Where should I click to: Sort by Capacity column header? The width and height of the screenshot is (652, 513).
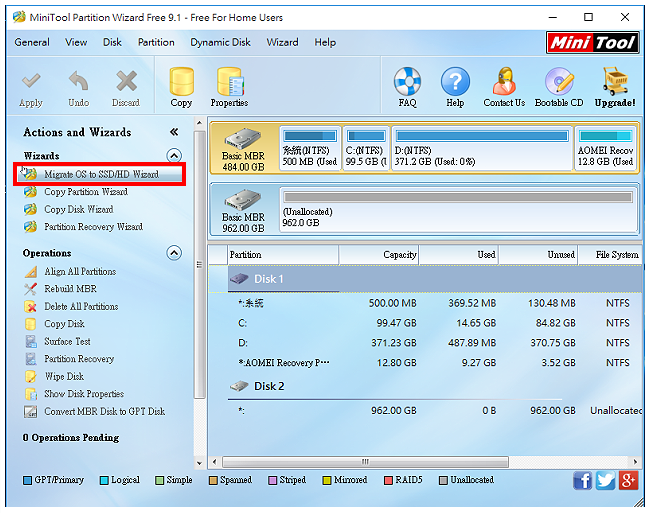379,255
